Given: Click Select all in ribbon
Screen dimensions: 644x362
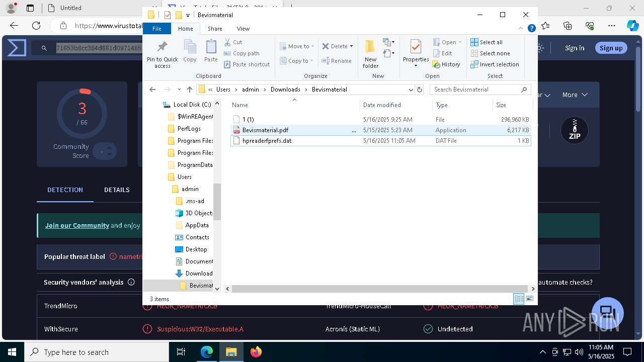Looking at the screenshot, I should pos(486,42).
